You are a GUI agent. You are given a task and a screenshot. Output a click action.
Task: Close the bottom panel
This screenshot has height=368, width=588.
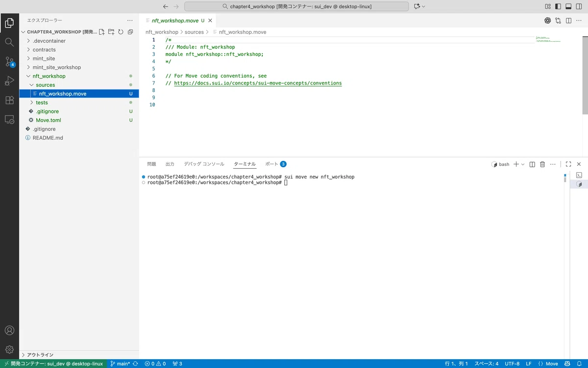[579, 164]
